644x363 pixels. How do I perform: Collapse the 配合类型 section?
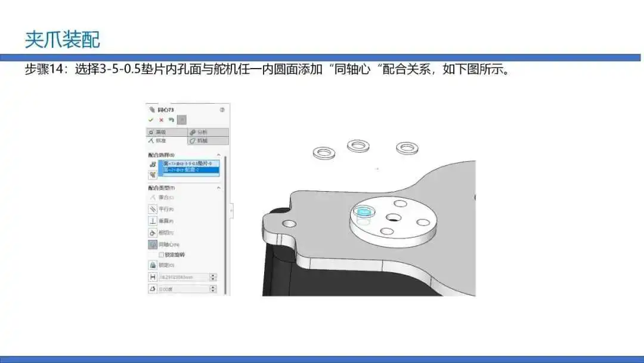(218, 188)
